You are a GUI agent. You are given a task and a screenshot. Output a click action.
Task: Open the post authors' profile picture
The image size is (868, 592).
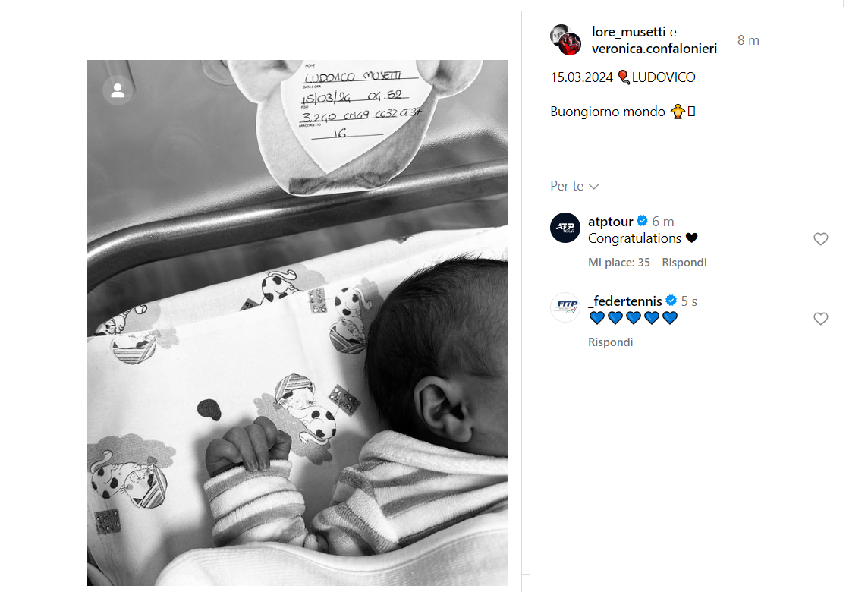click(x=565, y=40)
